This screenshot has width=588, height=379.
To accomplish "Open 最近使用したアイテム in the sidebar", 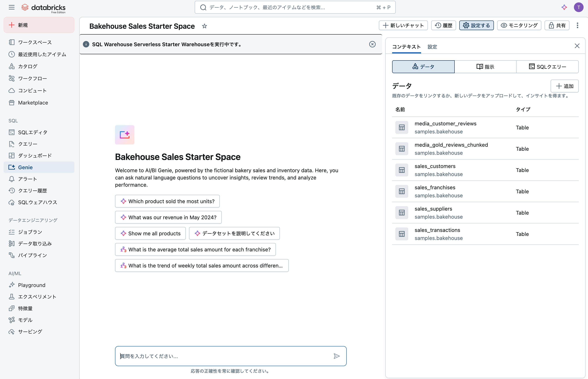I will (39, 54).
